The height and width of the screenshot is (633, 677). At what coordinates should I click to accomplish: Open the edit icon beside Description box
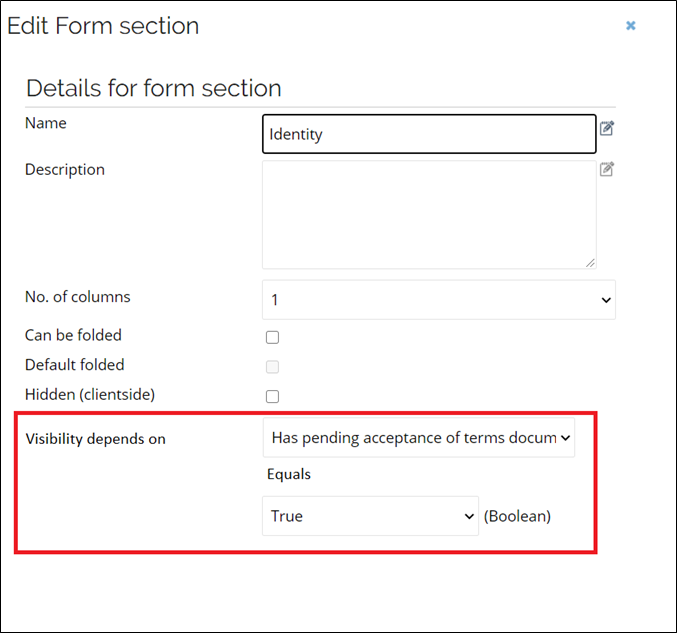[607, 169]
